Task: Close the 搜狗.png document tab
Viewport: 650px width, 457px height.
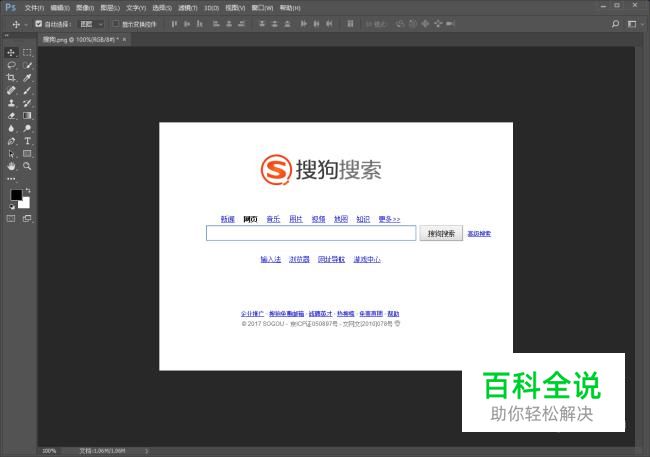Action: (124, 39)
